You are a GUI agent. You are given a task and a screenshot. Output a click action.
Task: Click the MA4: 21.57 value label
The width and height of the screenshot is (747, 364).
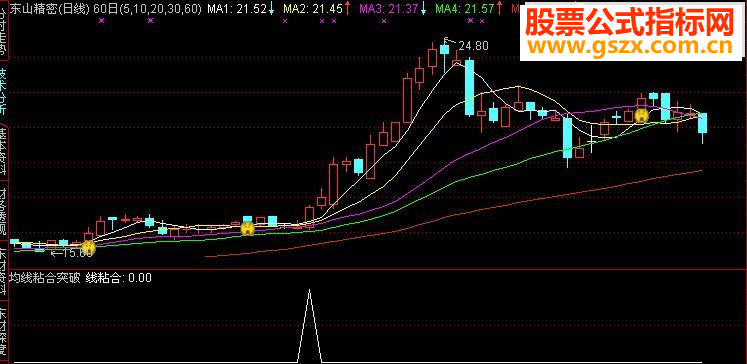click(465, 9)
